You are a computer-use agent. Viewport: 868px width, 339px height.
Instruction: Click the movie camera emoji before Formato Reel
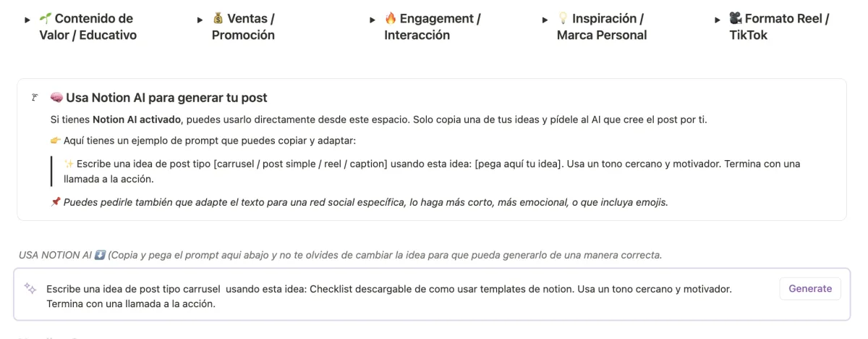[736, 18]
